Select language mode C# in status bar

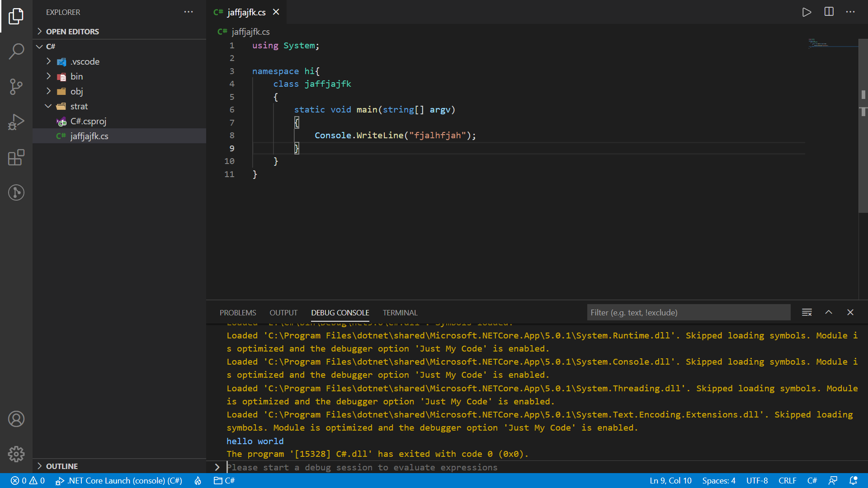(812, 481)
